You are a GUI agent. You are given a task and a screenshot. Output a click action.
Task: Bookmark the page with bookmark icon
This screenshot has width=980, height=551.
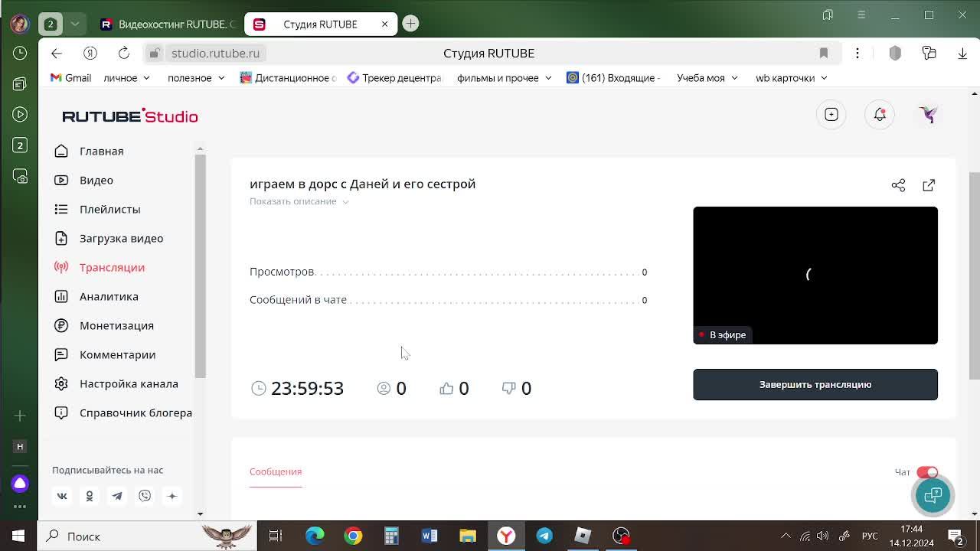coord(824,53)
